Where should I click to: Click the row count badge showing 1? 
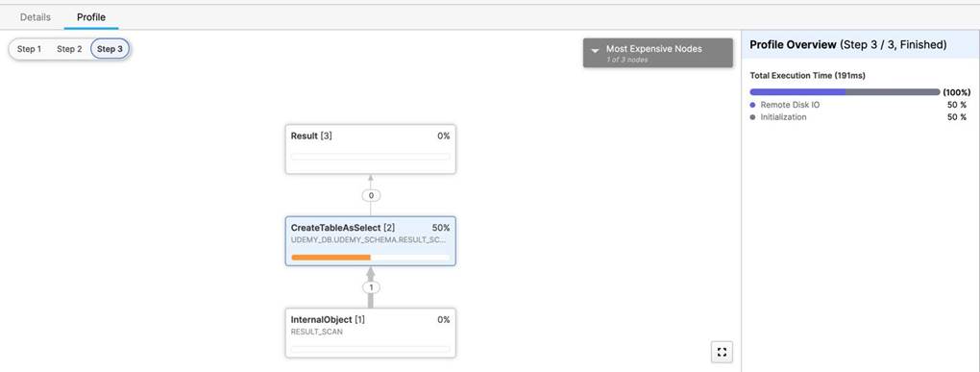click(x=371, y=287)
